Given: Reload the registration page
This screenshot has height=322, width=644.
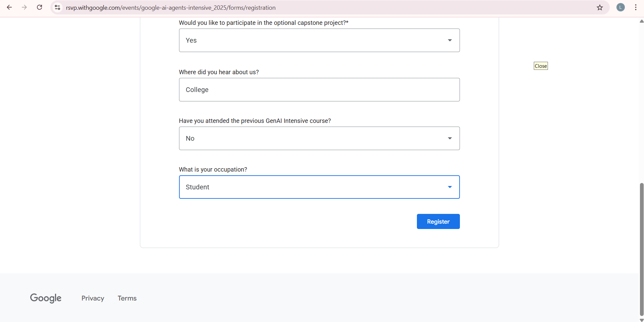Looking at the screenshot, I should [x=39, y=7].
